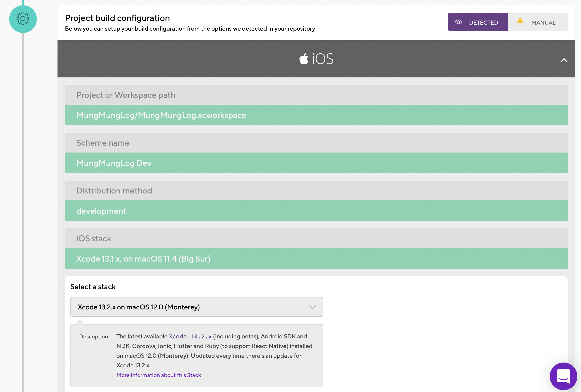
Task: Click the teal gear step icon
Action: (x=23, y=19)
